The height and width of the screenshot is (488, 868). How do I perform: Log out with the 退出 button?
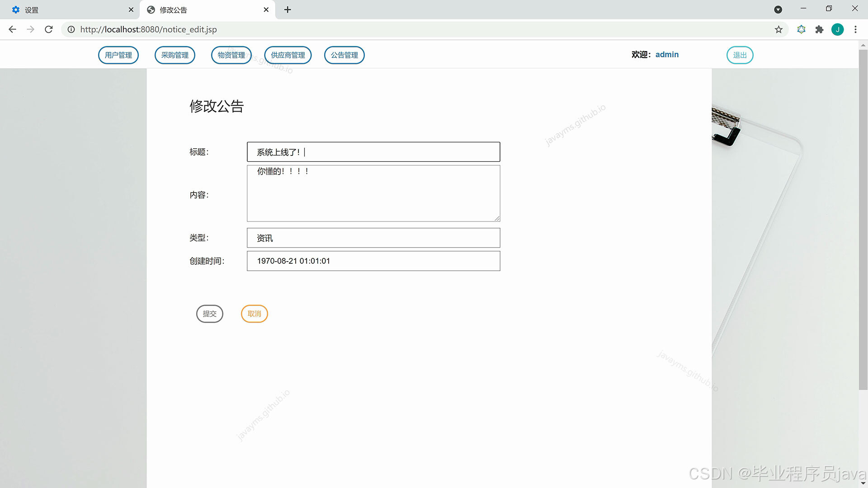click(x=740, y=55)
